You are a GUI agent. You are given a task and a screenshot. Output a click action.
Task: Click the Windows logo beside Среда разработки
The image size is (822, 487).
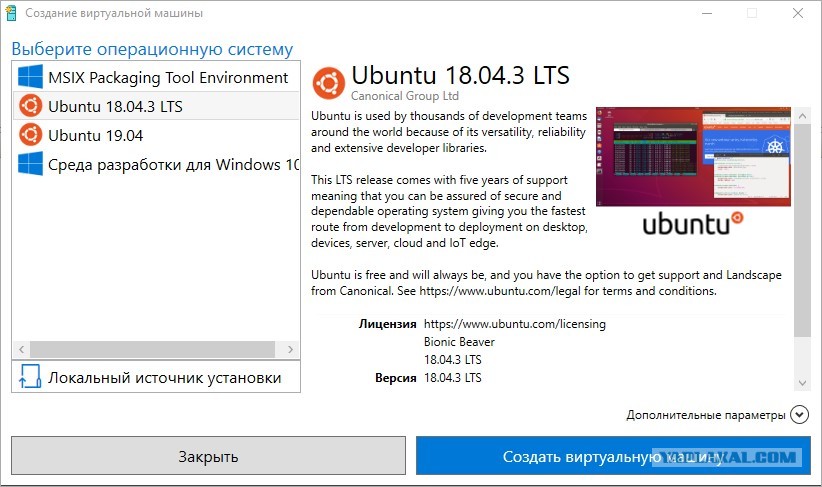tap(30, 164)
